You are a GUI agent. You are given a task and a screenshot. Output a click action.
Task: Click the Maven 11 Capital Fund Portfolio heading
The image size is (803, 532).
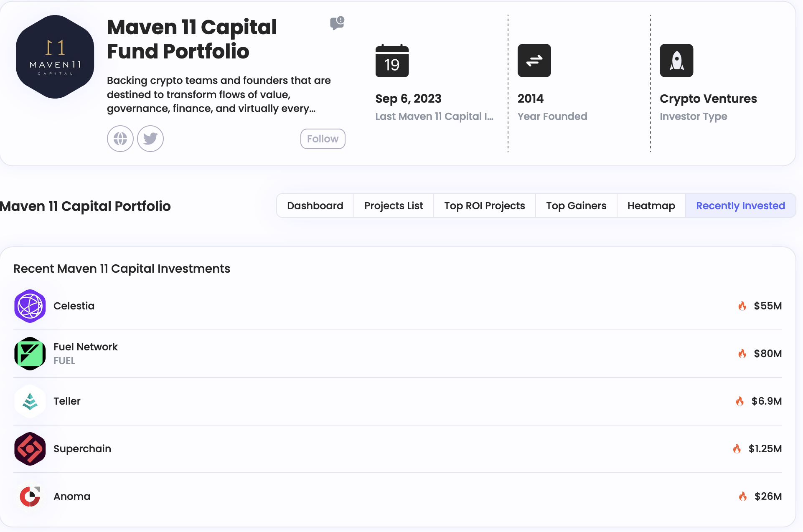[192, 39]
